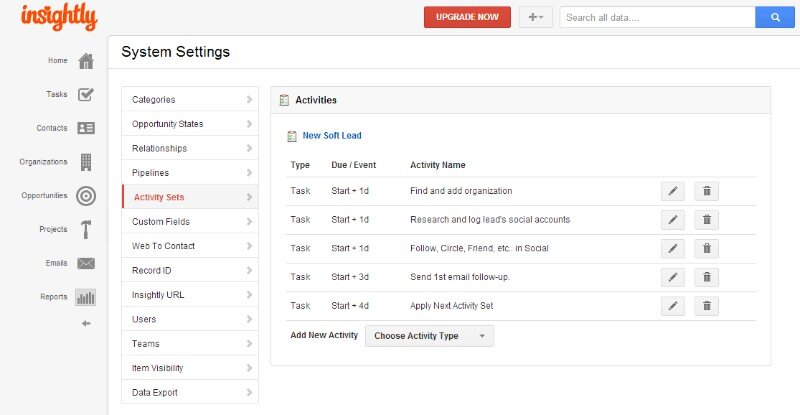The width and height of the screenshot is (800, 415).
Task: Open the Choose Activity Type dropdown
Action: point(429,336)
